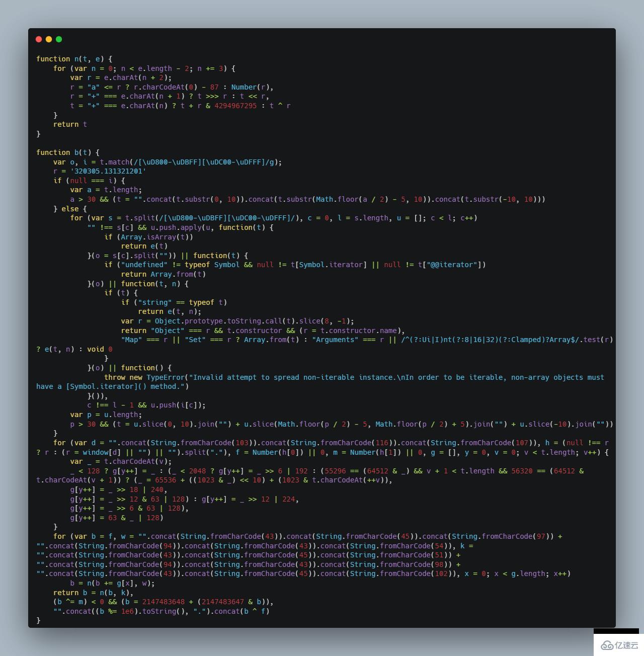Image resolution: width=644 pixels, height=656 pixels.
Task: Click the line 'function n(t, e) {'
Action: click(74, 59)
